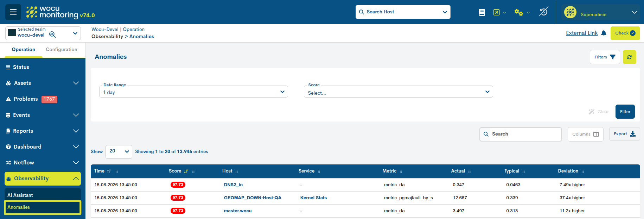Expand the Superadmin user menu

point(634,12)
